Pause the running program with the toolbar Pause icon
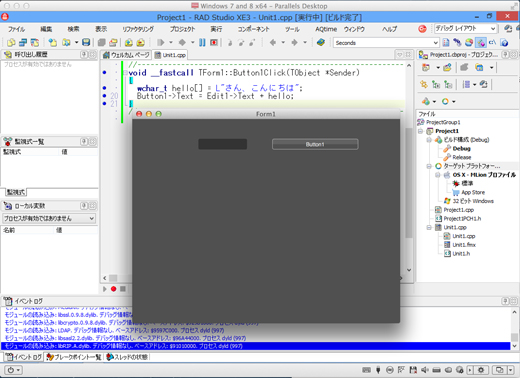Viewport: 520px width, 378px height. [202, 42]
